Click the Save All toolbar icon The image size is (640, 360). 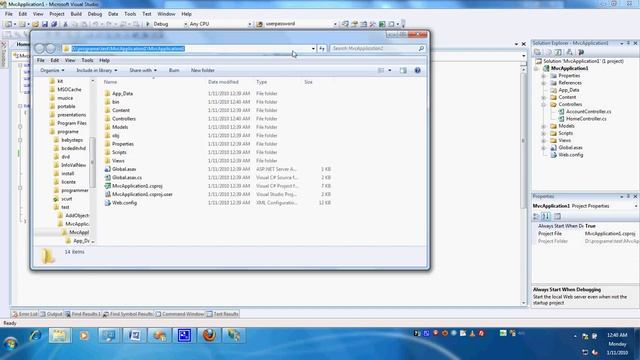[54, 24]
